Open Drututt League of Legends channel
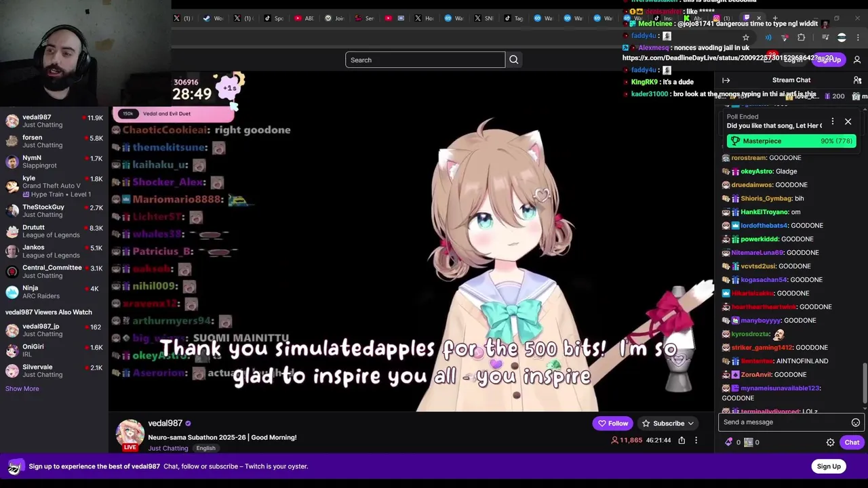This screenshot has width=868, height=488. (54, 231)
